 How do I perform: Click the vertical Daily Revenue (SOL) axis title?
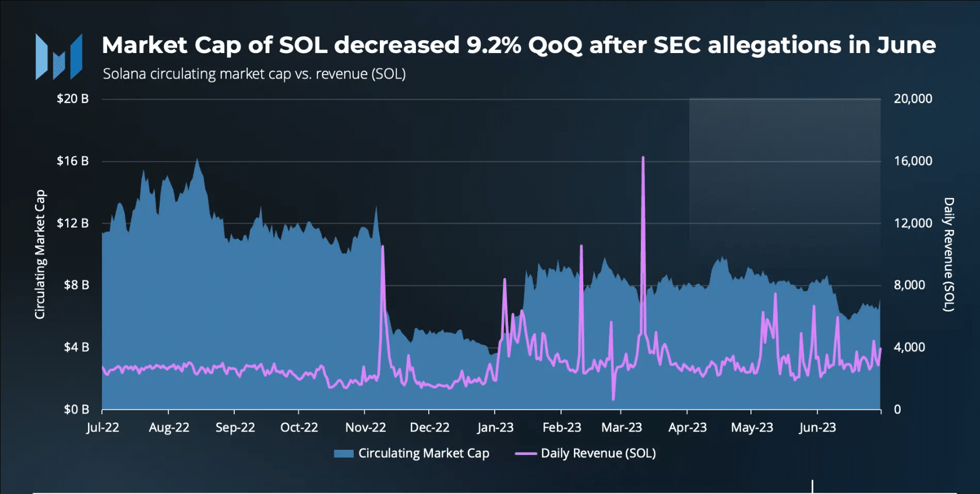pos(949,255)
